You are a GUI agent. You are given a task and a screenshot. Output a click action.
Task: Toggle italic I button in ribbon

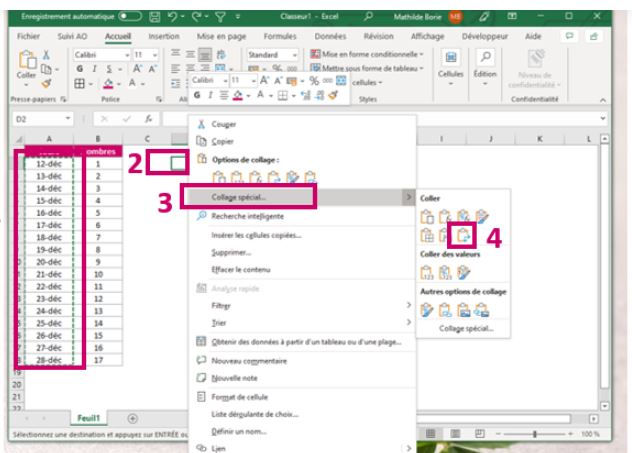tap(95, 69)
